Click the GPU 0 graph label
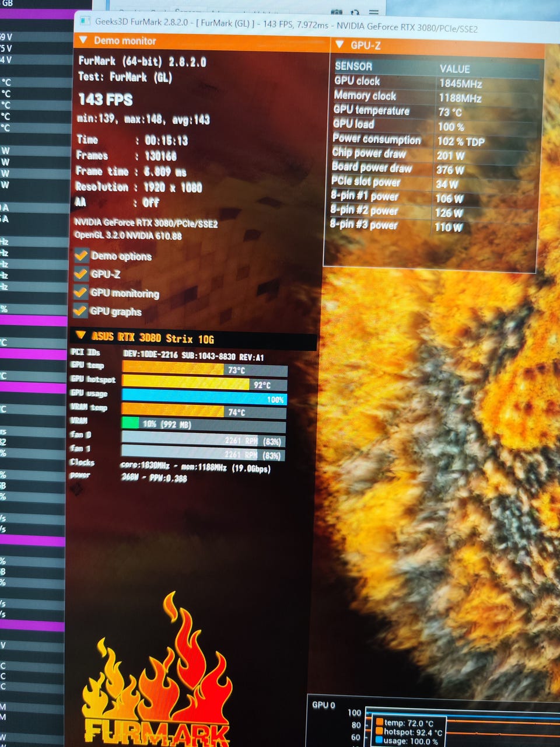 click(x=324, y=704)
